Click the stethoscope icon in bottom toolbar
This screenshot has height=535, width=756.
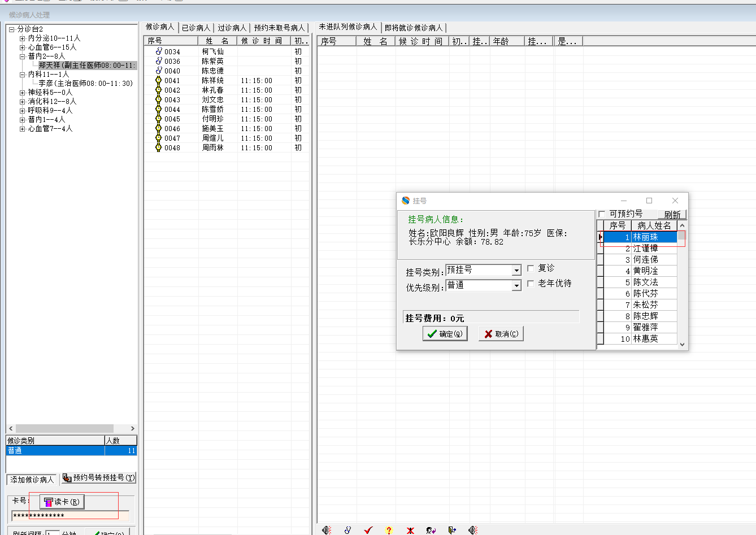click(x=347, y=530)
